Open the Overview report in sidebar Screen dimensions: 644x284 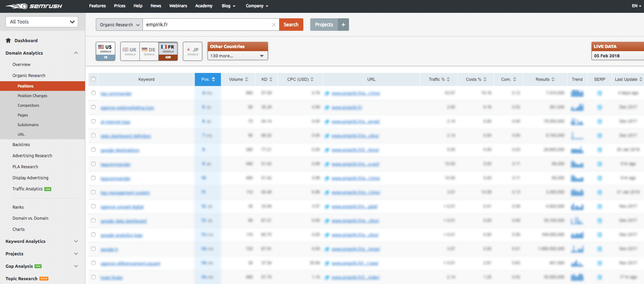(x=21, y=65)
